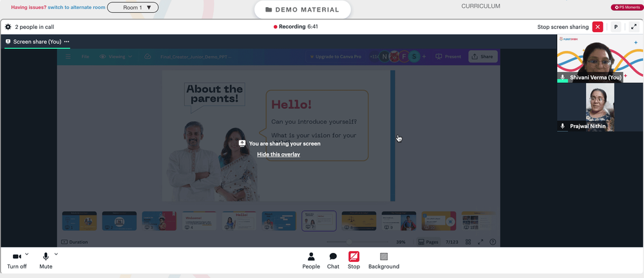Expand camera options chevron

click(27, 254)
